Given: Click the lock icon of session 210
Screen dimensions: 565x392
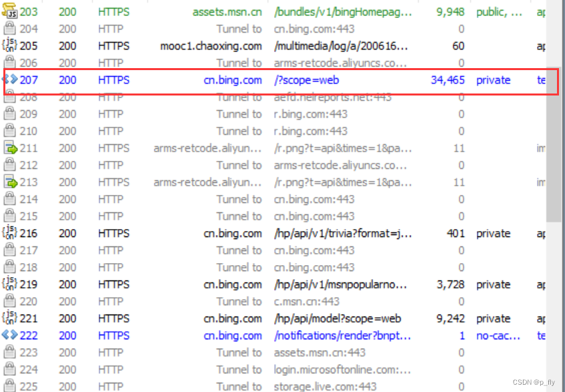Looking at the screenshot, I should coord(9,131).
